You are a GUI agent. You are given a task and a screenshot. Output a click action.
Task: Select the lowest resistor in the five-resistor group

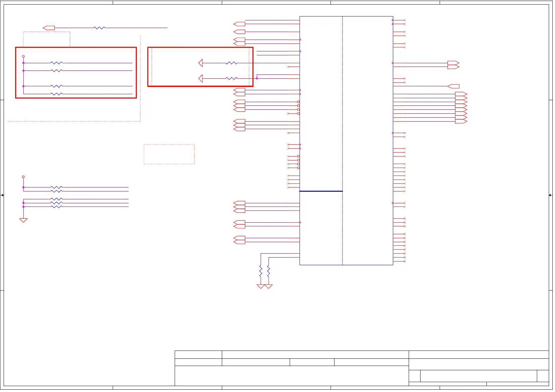pos(56,207)
